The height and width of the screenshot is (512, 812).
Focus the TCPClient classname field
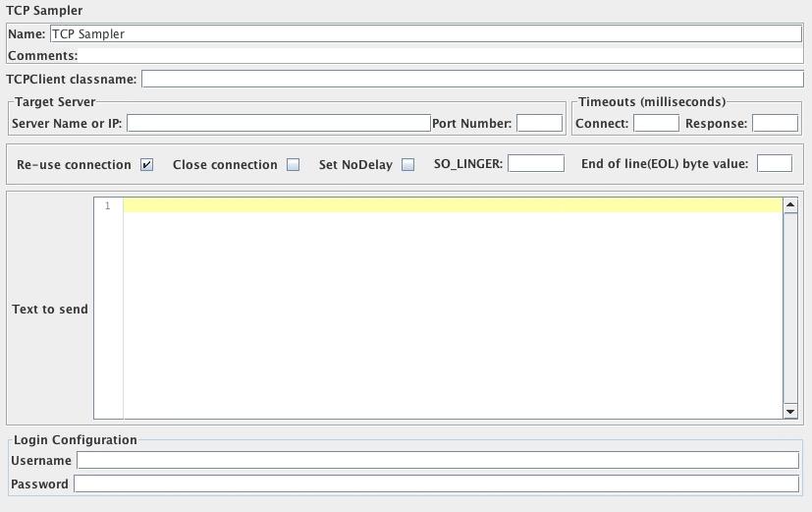[x=472, y=79]
